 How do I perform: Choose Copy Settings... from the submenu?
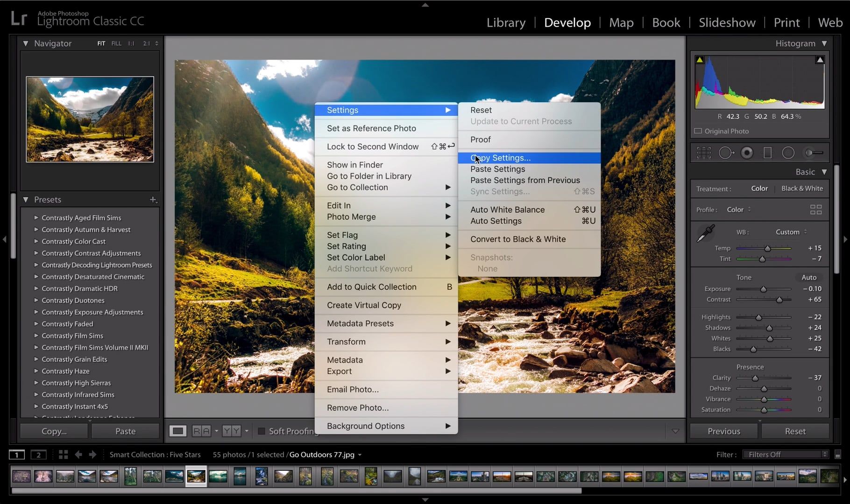tap(529, 158)
